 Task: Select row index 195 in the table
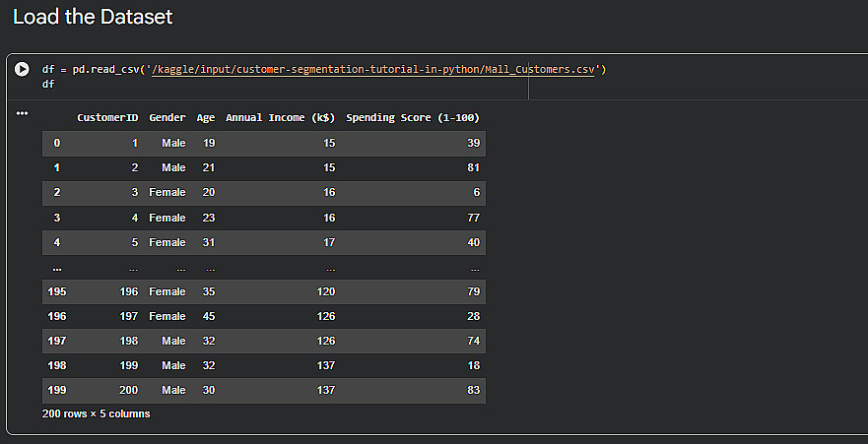pos(56,291)
